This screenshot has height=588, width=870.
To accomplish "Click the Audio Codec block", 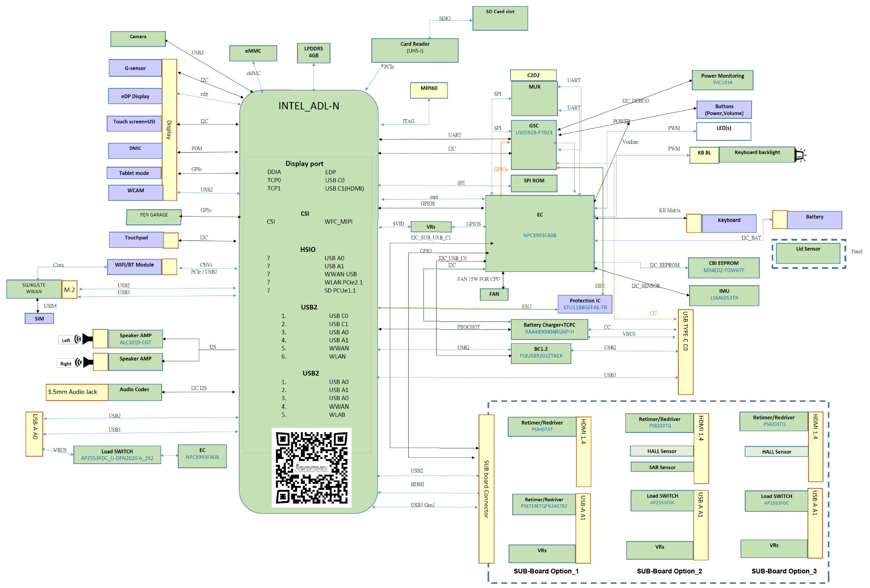I will click(134, 392).
